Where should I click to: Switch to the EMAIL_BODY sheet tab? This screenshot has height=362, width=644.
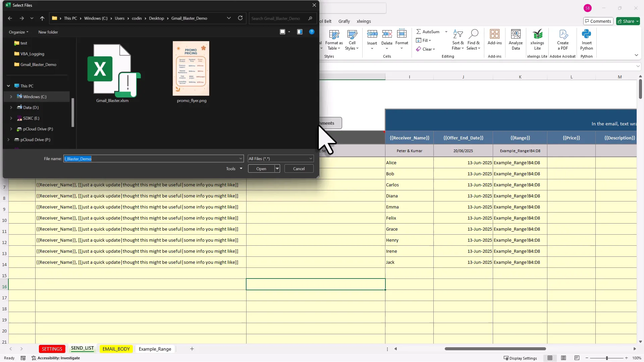(x=116, y=349)
